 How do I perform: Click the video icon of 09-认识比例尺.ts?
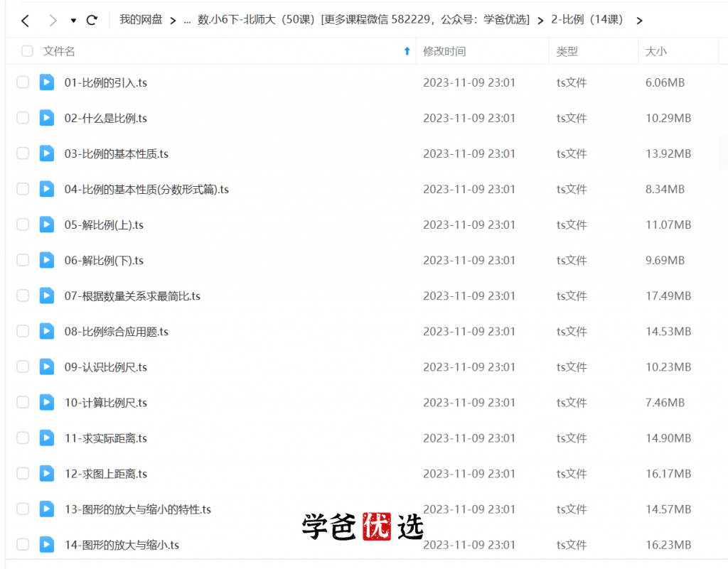pyautogui.click(x=46, y=367)
